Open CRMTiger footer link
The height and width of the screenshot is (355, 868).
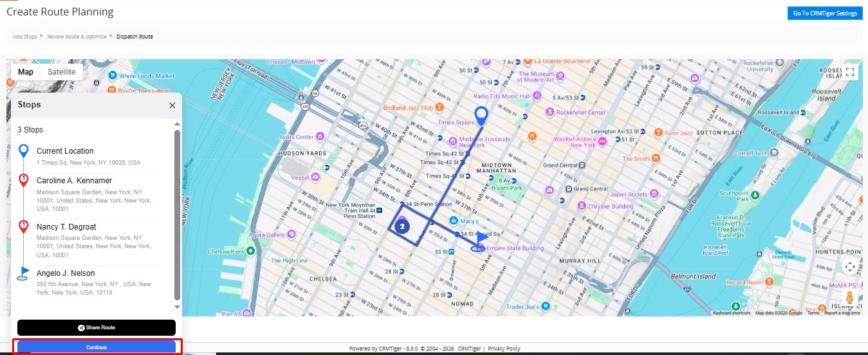470,349
